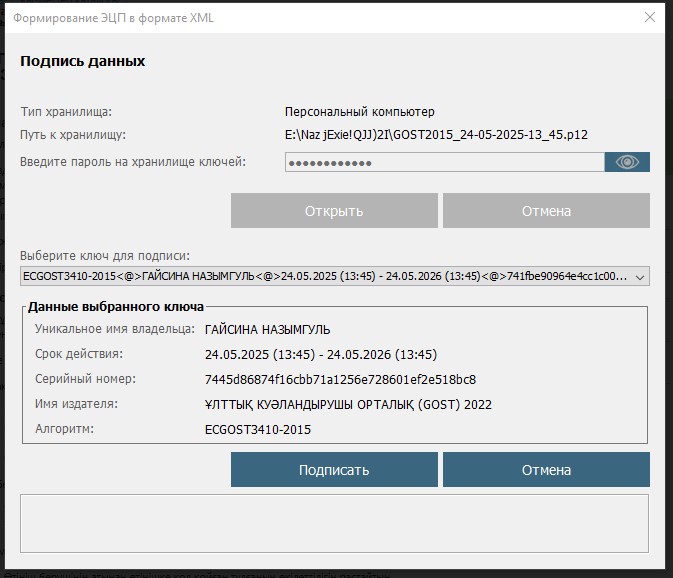Click the issuer name ҰЛТТЫҚ КУӘЛАНДЫРУШЫ ОРТАЛЫҚ
Image resolution: width=673 pixels, height=578 pixels.
(348, 404)
